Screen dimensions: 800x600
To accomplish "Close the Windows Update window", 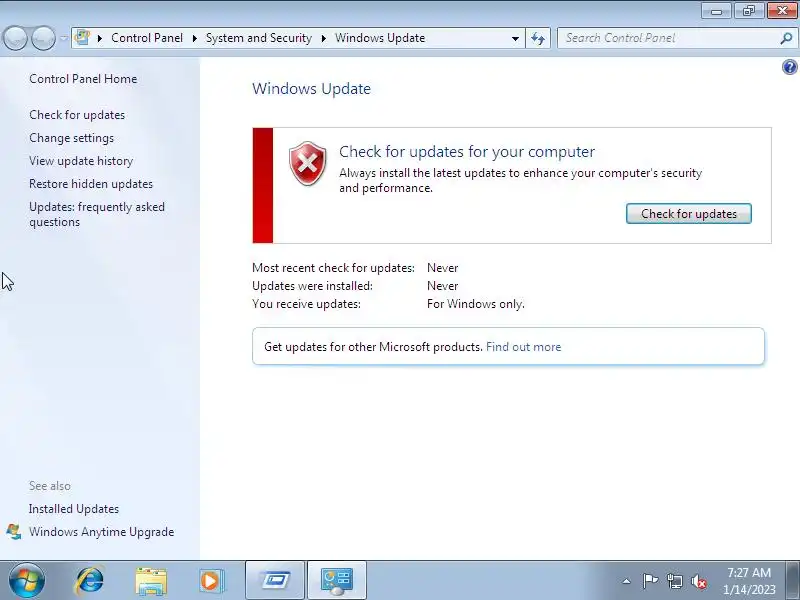I will [782, 11].
